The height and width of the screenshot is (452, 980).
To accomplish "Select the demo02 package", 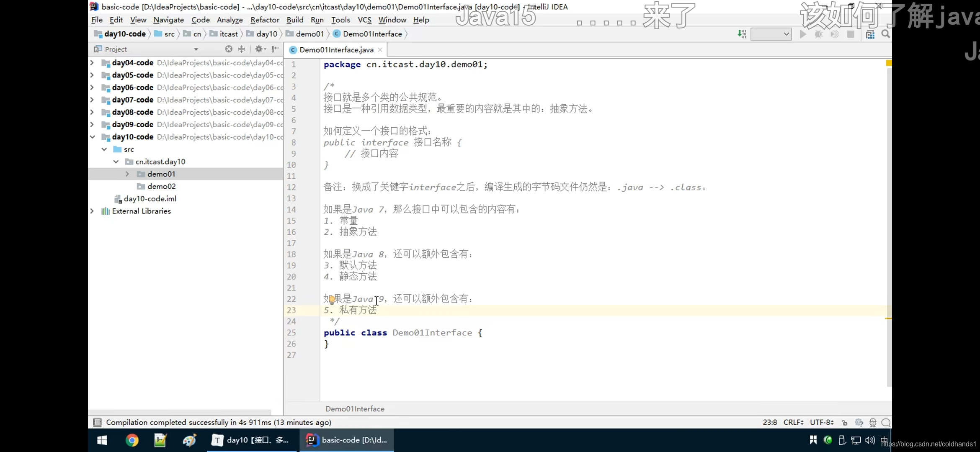I will [x=161, y=186].
